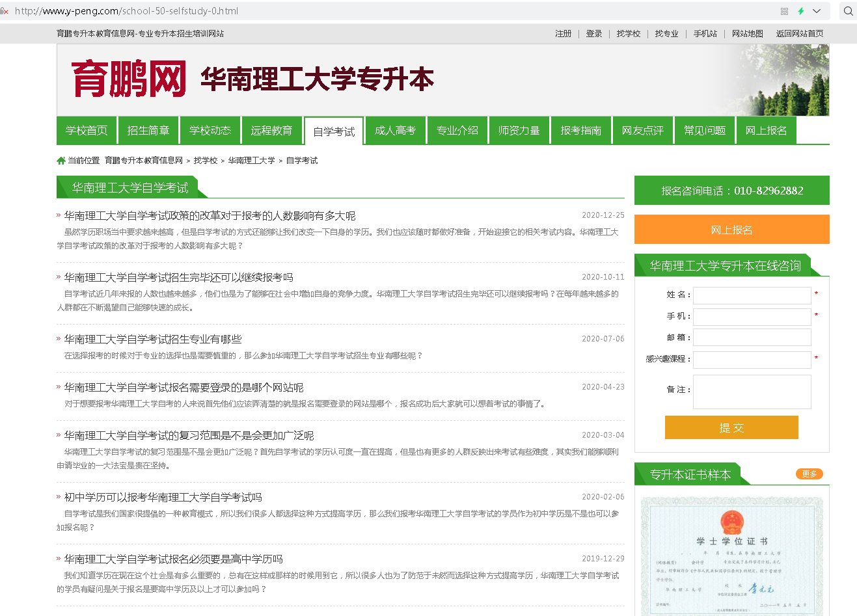
Task: Click the orange 更多 badge
Action: [809, 474]
